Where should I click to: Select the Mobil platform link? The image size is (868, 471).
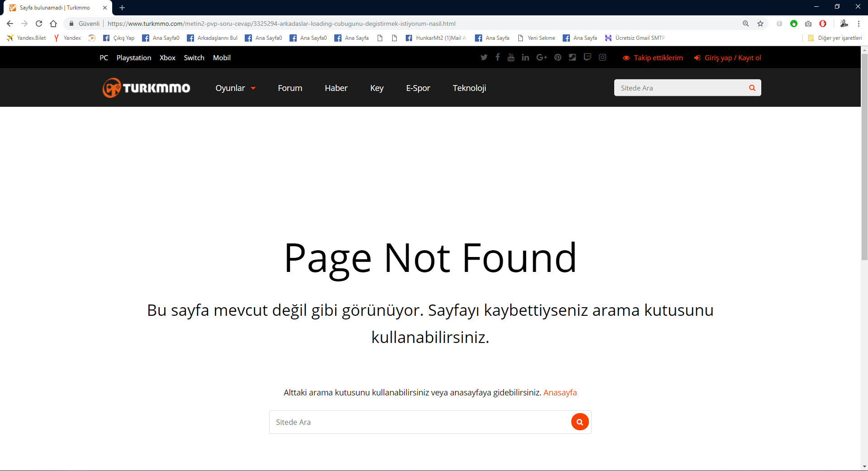pyautogui.click(x=222, y=57)
